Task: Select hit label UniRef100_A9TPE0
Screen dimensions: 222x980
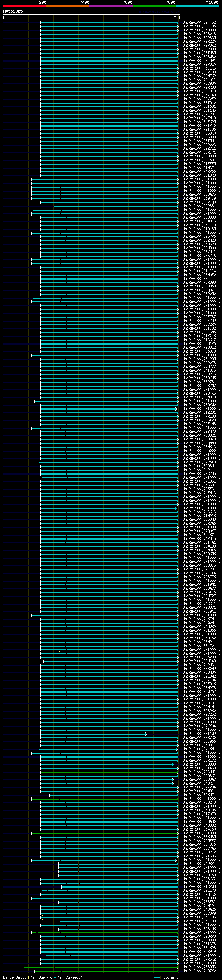Action: (x=199, y=125)
